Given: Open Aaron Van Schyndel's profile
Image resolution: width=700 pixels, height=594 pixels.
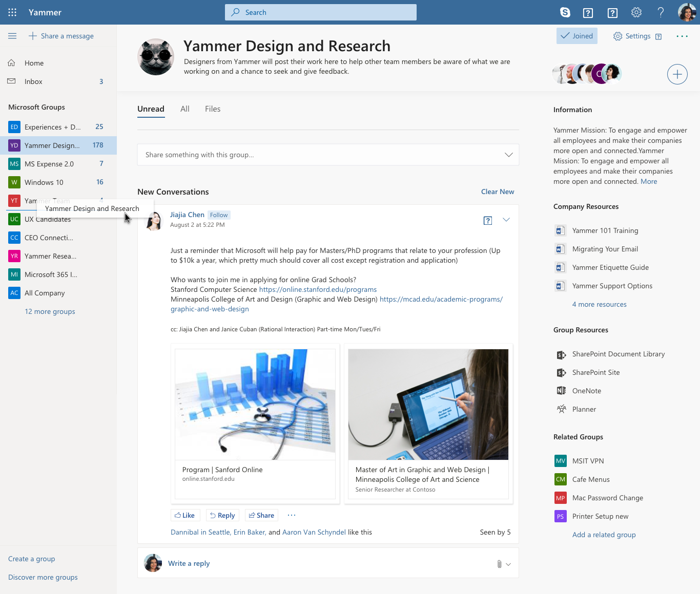Looking at the screenshot, I should (314, 532).
